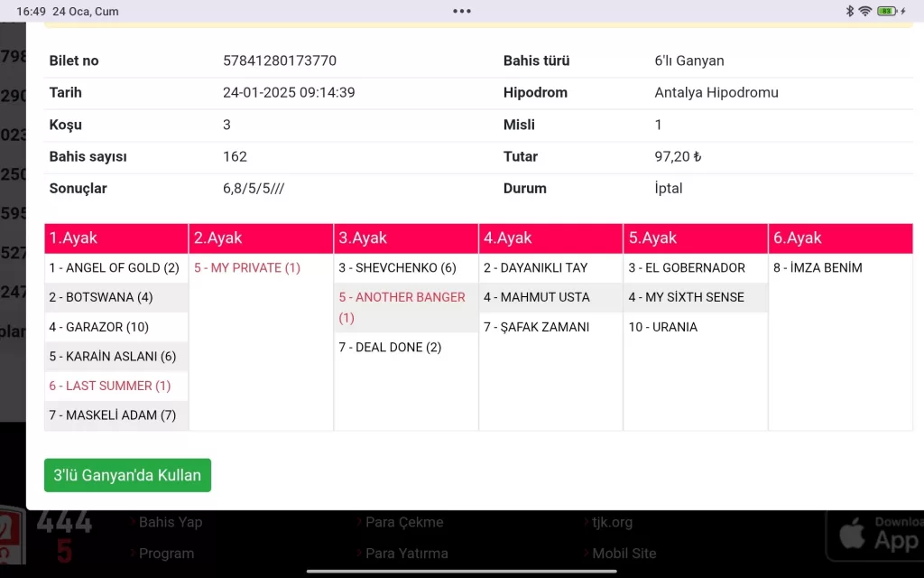Screen dimensions: 924x578
Task: Click the 8 - İMZA BENİM entry
Action: (818, 268)
